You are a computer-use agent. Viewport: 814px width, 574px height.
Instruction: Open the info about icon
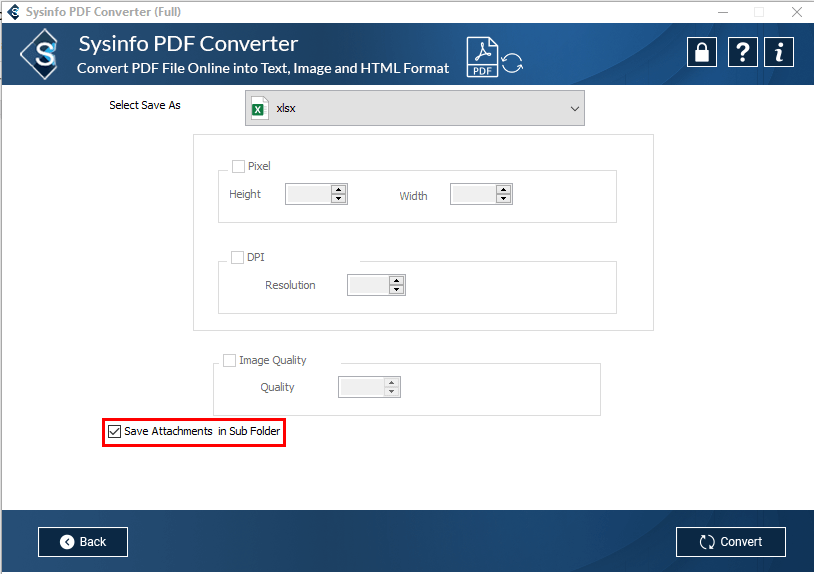click(779, 52)
